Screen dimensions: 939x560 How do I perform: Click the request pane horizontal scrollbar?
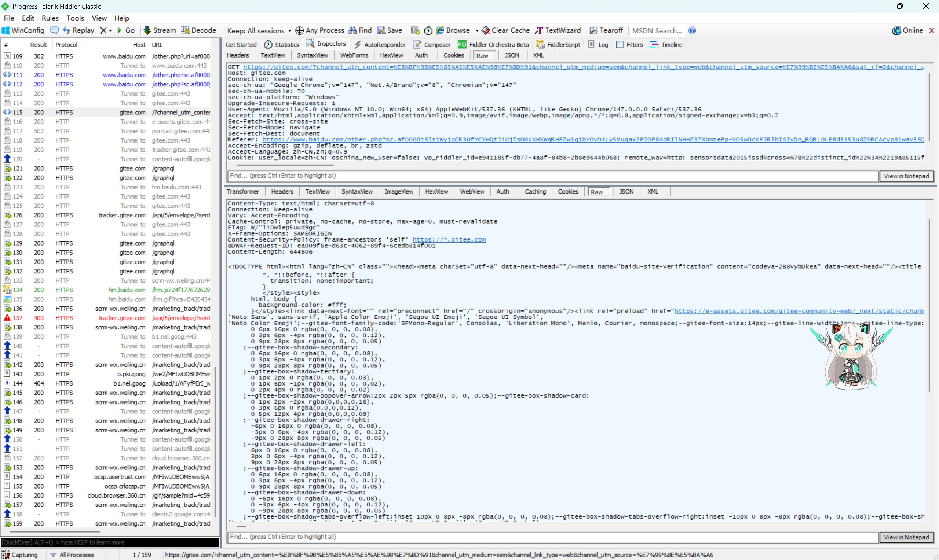[x=285, y=165]
